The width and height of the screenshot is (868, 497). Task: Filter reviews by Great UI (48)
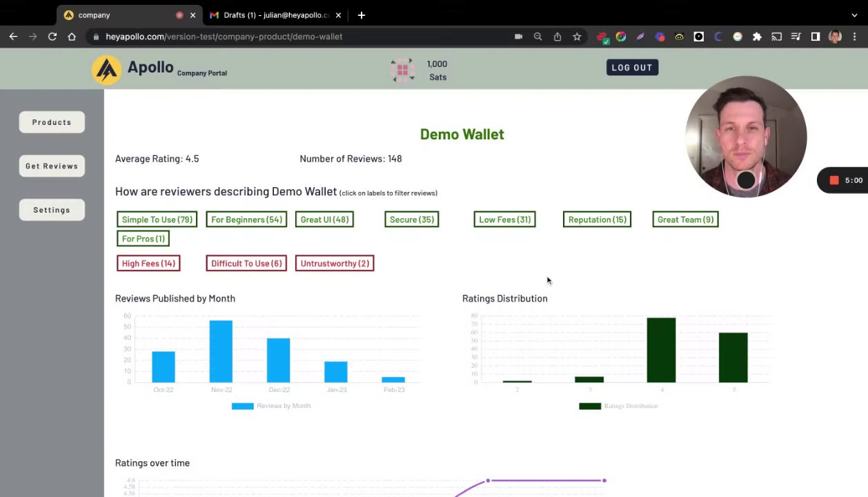pos(324,220)
